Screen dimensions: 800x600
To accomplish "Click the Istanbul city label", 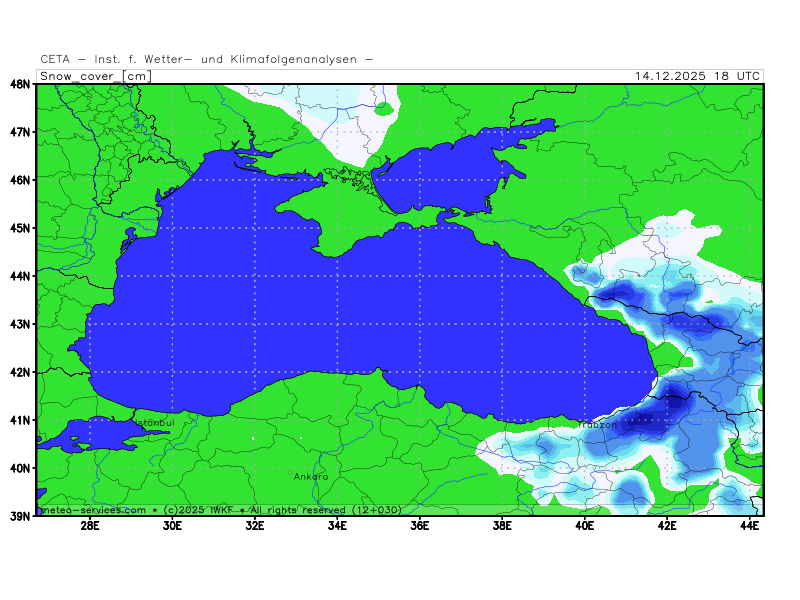I will point(154,423).
